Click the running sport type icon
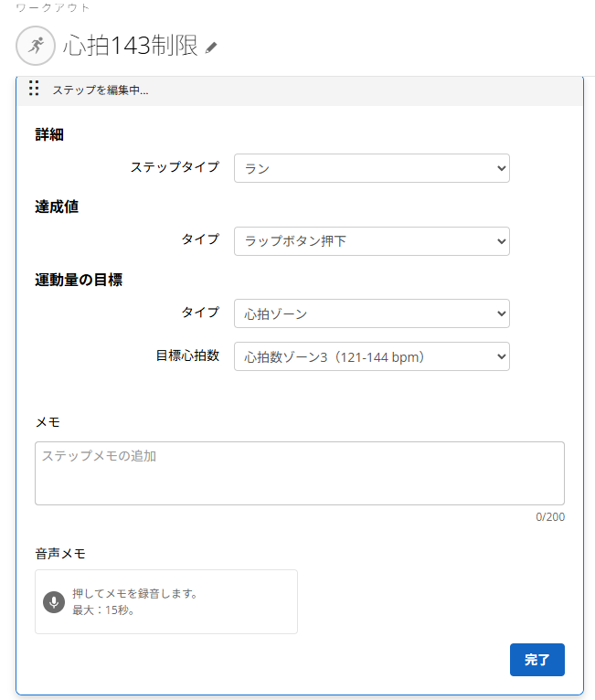 click(36, 46)
